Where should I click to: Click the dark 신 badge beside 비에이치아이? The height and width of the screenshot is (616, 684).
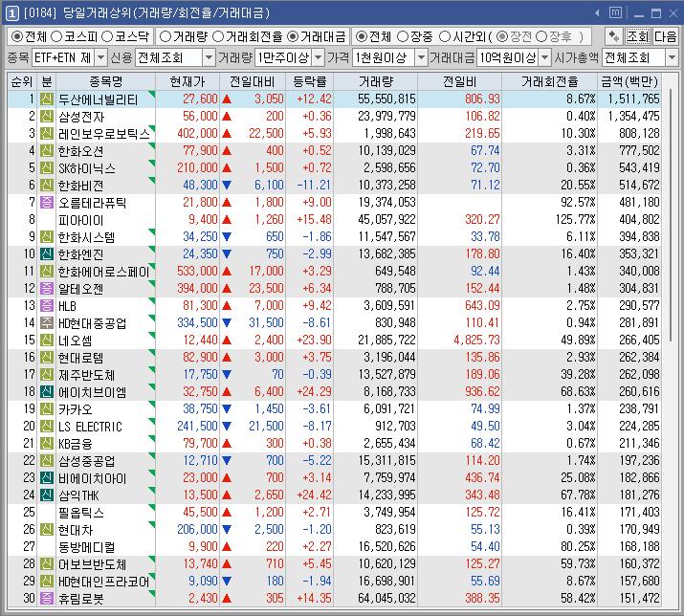(x=47, y=477)
